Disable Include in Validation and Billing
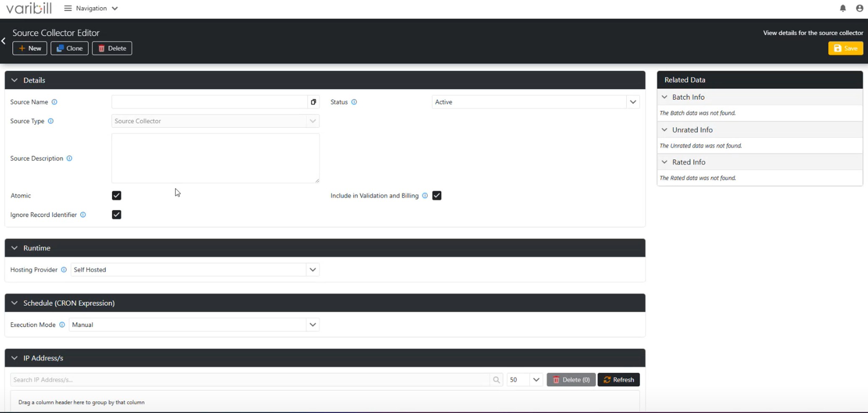868x413 pixels. (437, 195)
